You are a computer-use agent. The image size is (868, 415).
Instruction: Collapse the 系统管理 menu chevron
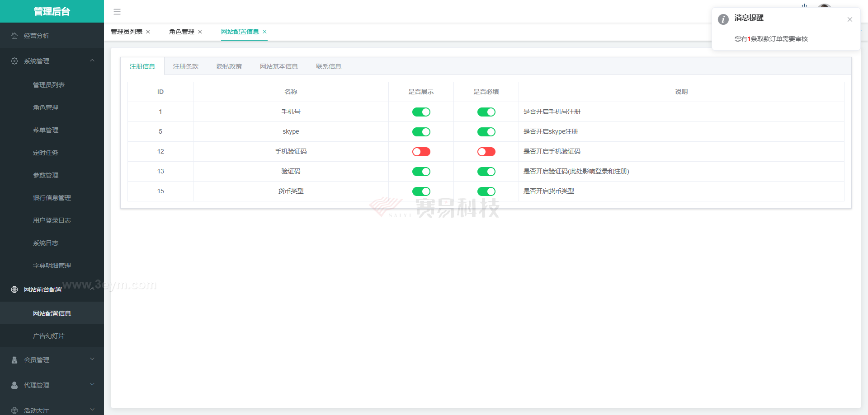tap(92, 61)
